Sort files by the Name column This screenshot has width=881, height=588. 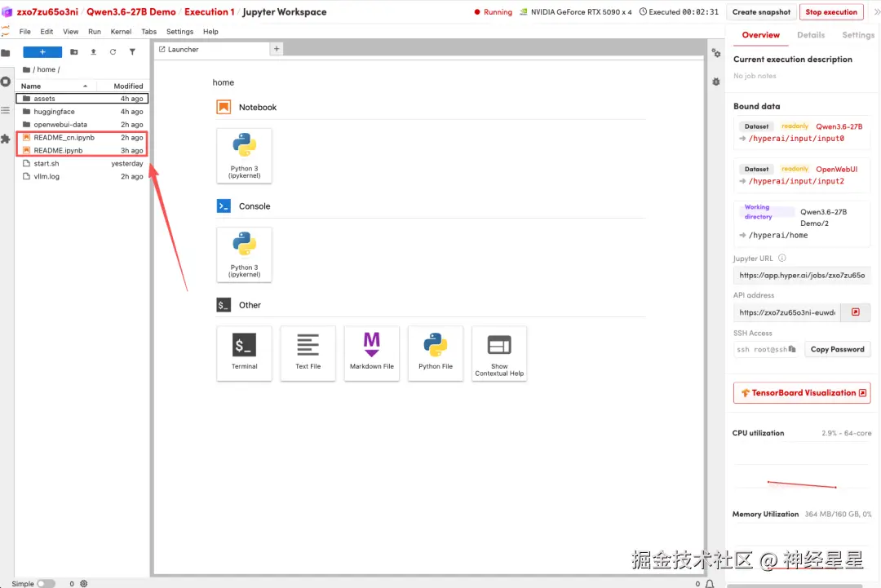(55, 86)
